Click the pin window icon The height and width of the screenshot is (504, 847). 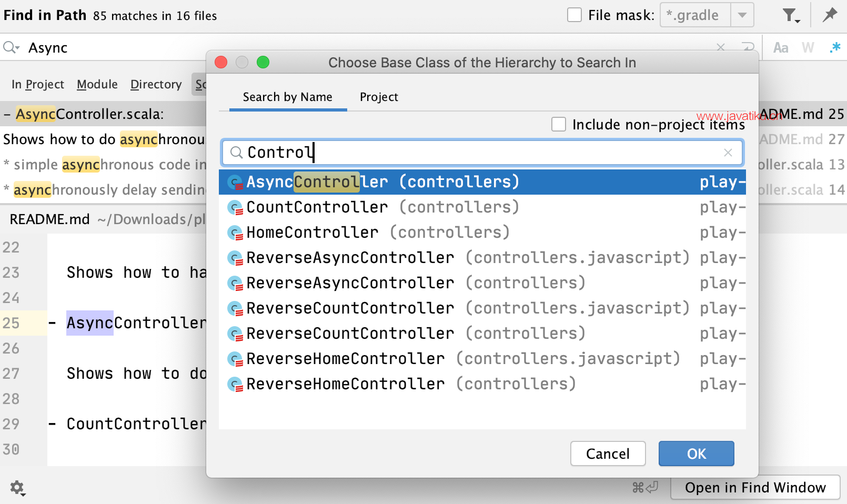(x=830, y=15)
